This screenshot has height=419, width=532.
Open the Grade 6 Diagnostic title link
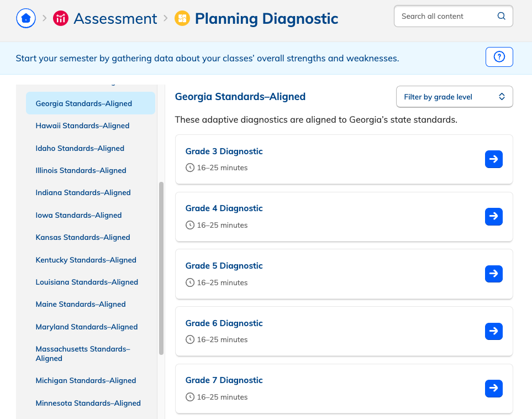point(224,323)
